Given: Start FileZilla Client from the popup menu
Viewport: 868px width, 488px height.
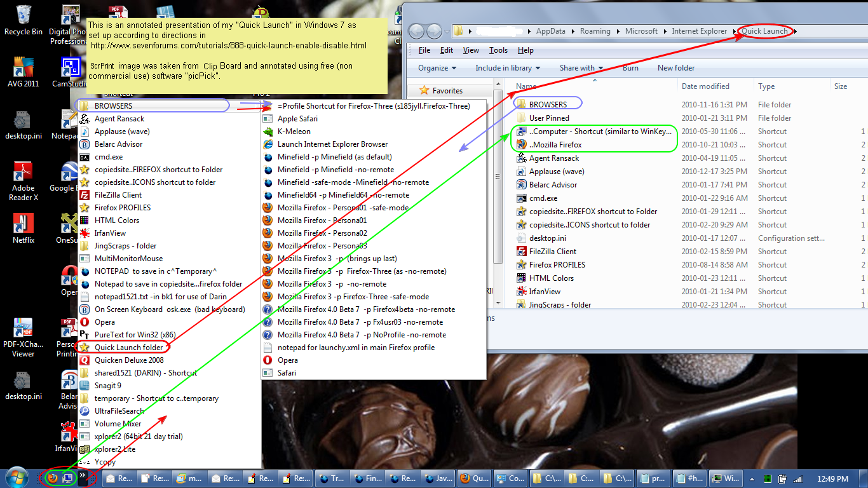Looking at the screenshot, I should coord(118,195).
